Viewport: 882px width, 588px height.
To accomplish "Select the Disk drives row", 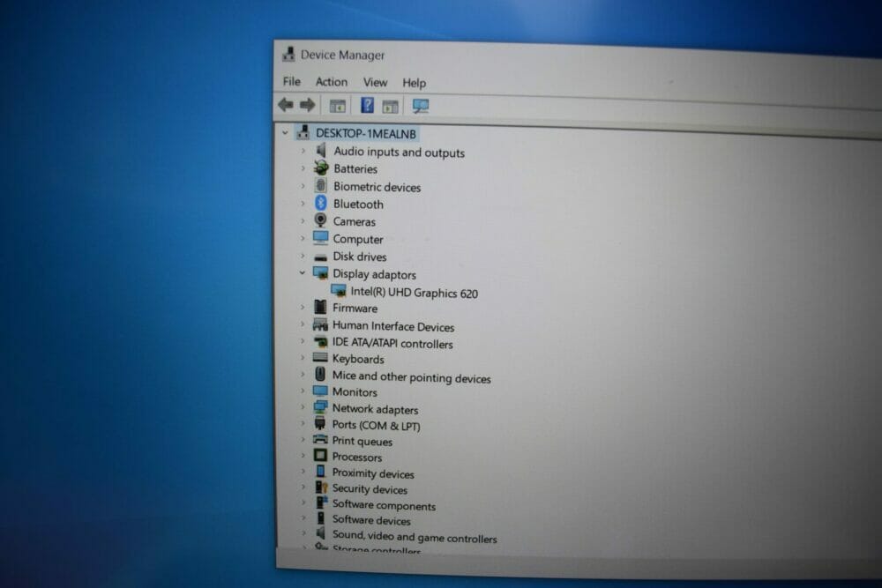I will coord(360,257).
